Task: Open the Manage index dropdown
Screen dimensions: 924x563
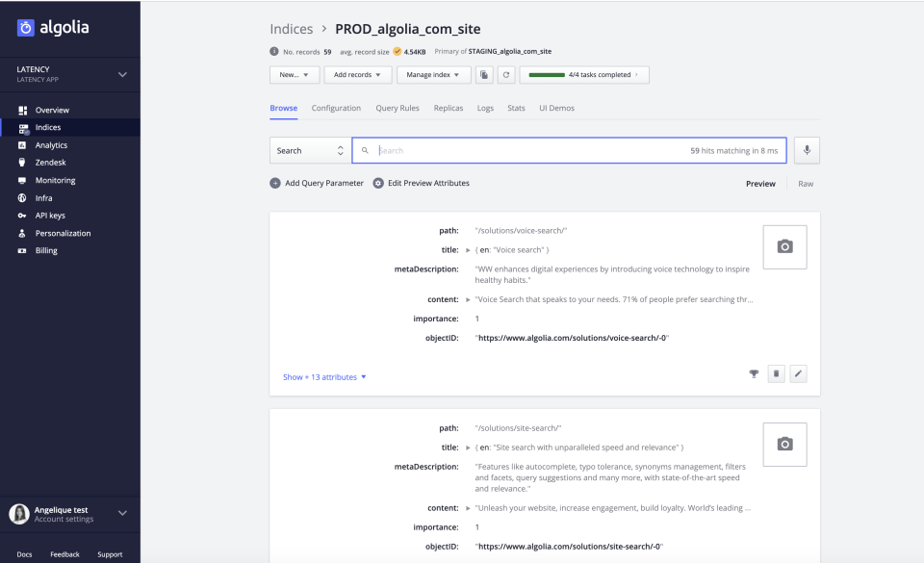Action: 433,74
